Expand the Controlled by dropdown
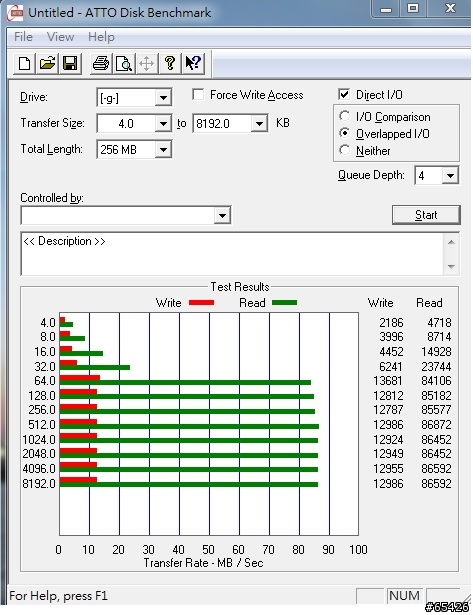 point(222,215)
